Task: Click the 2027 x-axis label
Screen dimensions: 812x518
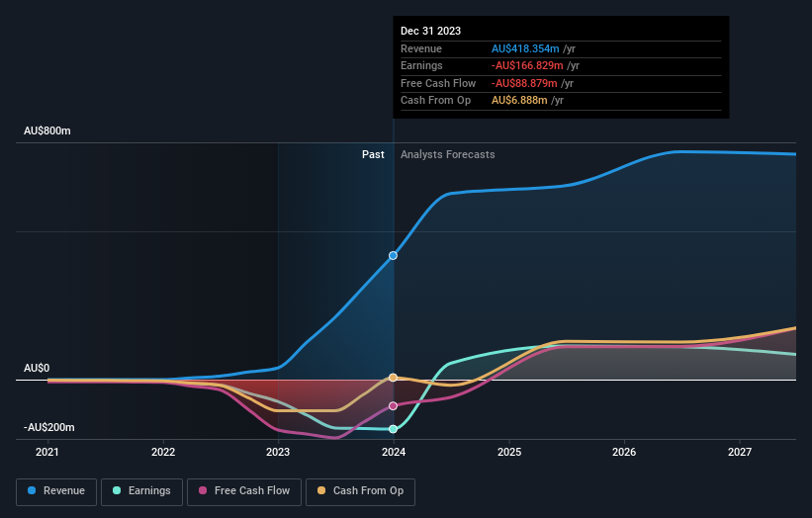Action: pyautogui.click(x=740, y=453)
